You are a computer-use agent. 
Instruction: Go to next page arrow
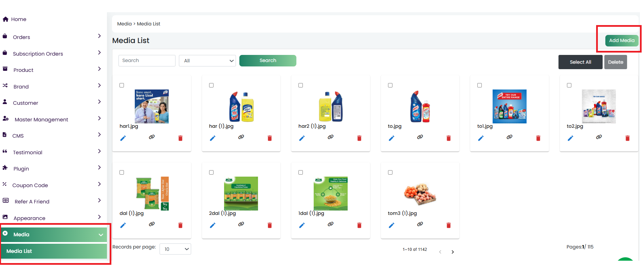coord(453,252)
